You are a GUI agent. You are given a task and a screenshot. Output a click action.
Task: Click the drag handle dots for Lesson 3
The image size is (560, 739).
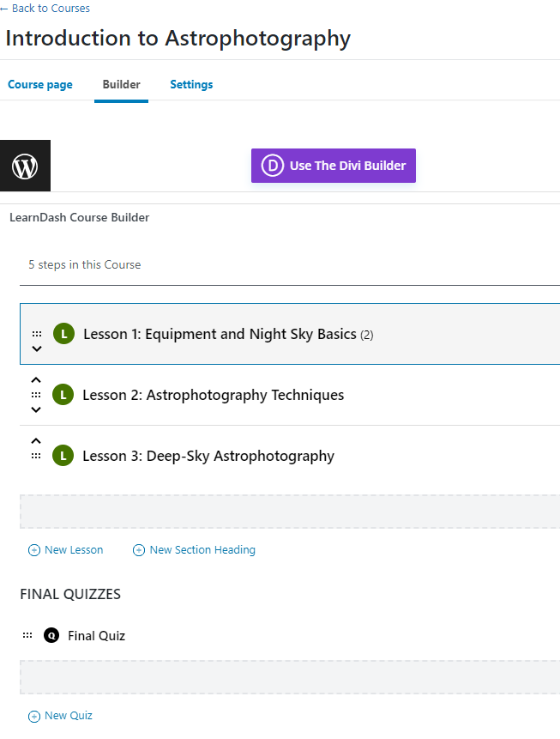point(36,456)
